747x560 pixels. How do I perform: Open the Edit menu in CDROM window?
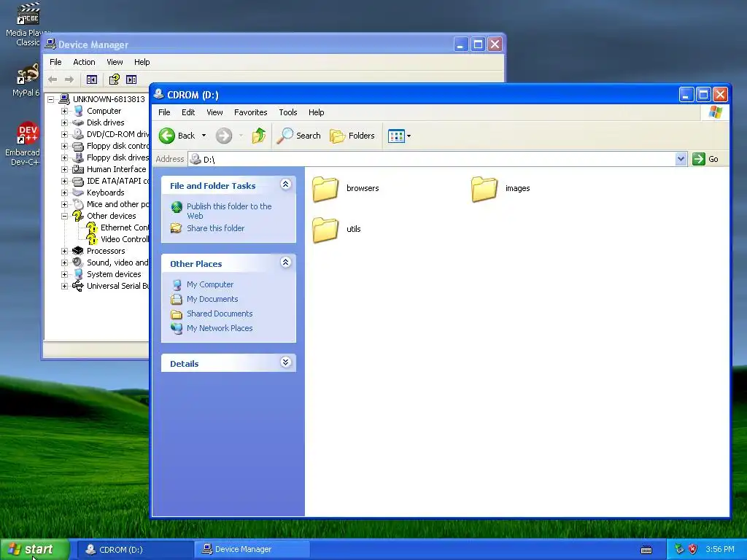tap(188, 112)
